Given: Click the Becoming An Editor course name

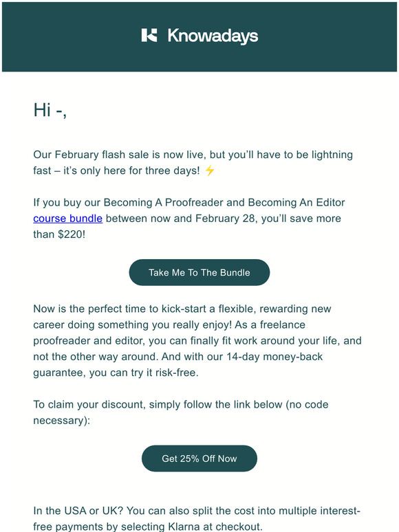Looking at the screenshot, I should pyautogui.click(x=296, y=203).
